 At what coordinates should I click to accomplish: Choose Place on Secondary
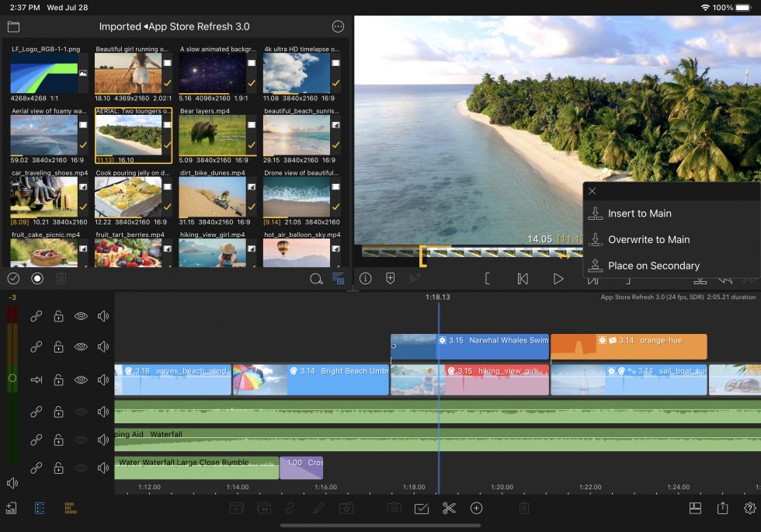653,266
